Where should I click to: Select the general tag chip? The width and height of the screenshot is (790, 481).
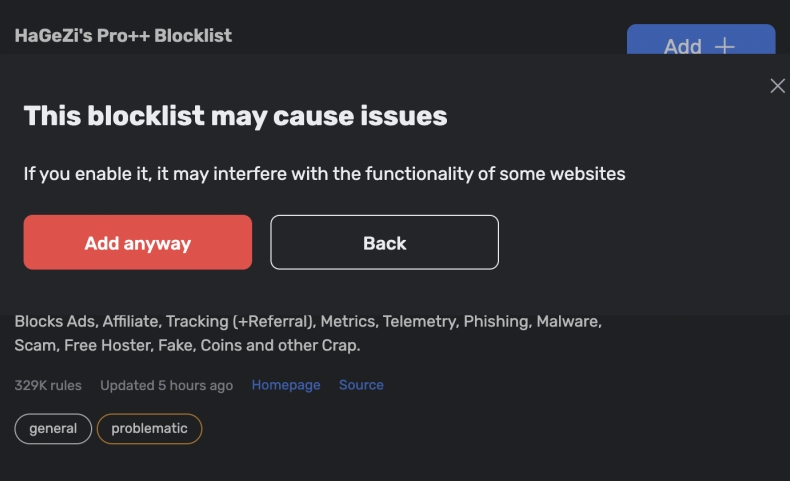click(53, 428)
